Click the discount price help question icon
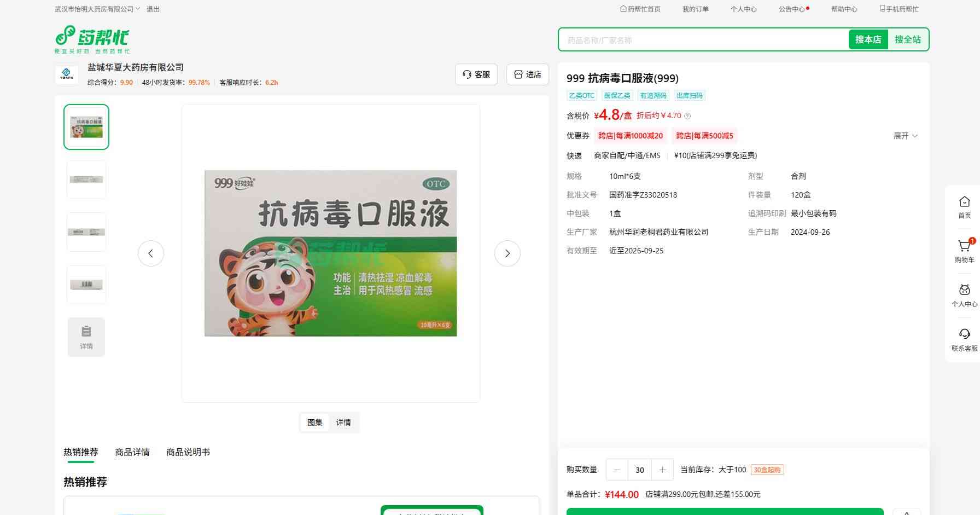 (688, 116)
